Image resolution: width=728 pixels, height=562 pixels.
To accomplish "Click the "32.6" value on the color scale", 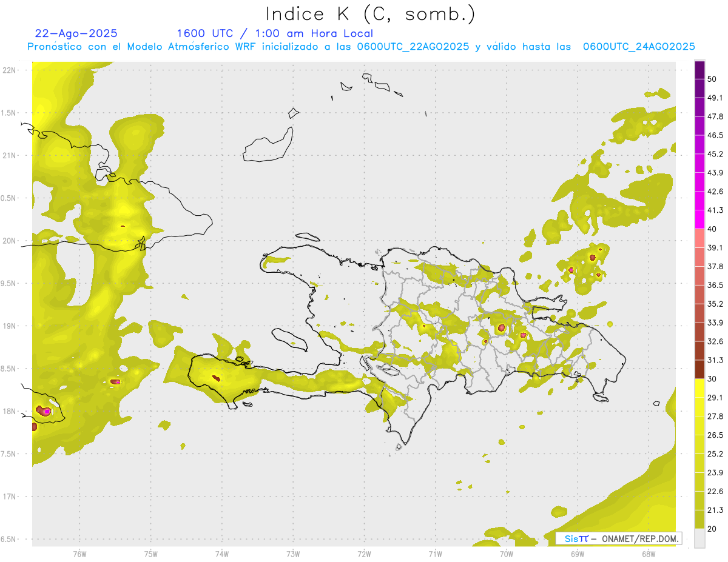I will [x=715, y=341].
